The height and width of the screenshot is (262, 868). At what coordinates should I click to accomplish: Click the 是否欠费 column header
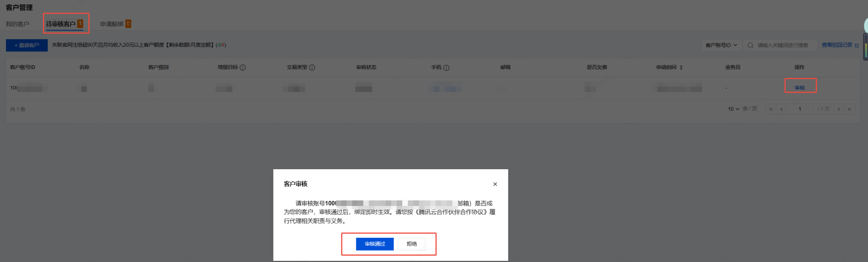pyautogui.click(x=597, y=67)
